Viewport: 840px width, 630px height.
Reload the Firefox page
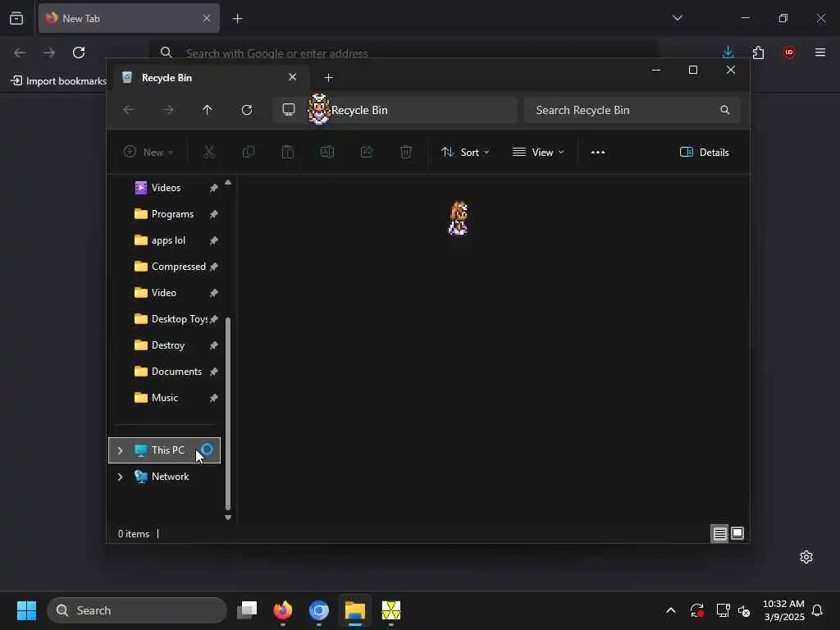[x=79, y=52]
